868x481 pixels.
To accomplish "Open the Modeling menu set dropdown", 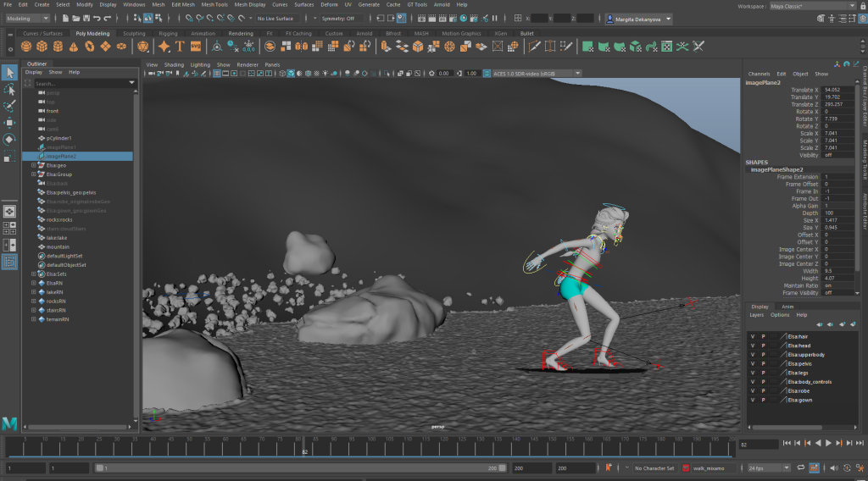I will [27, 19].
